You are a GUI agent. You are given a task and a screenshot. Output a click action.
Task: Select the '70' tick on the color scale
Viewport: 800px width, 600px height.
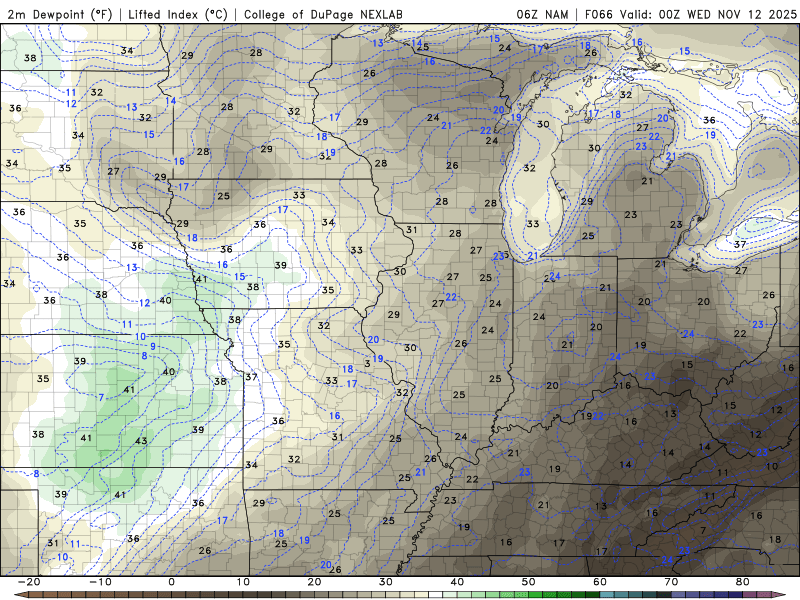click(671, 582)
